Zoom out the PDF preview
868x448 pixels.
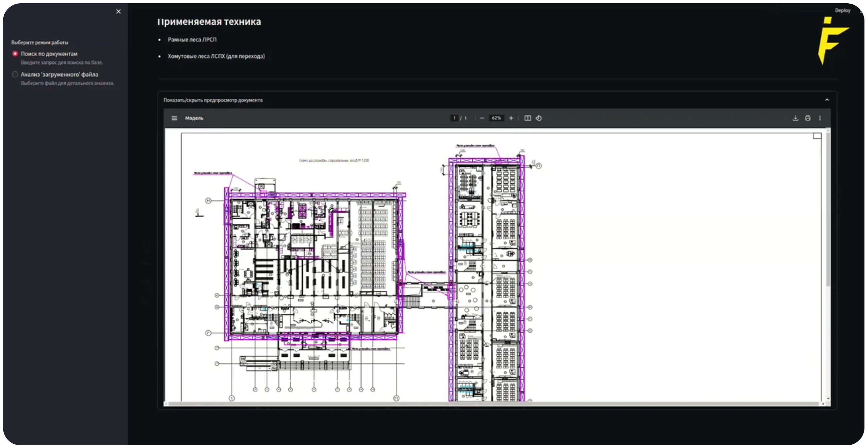point(482,118)
